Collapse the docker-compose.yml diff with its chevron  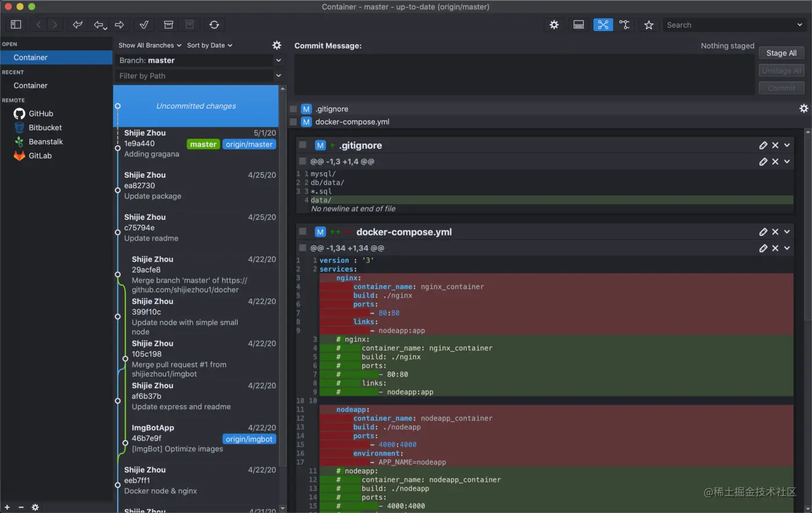click(787, 232)
